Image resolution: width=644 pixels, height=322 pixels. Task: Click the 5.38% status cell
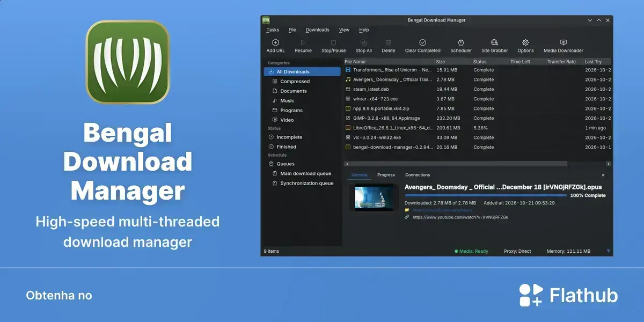click(481, 128)
